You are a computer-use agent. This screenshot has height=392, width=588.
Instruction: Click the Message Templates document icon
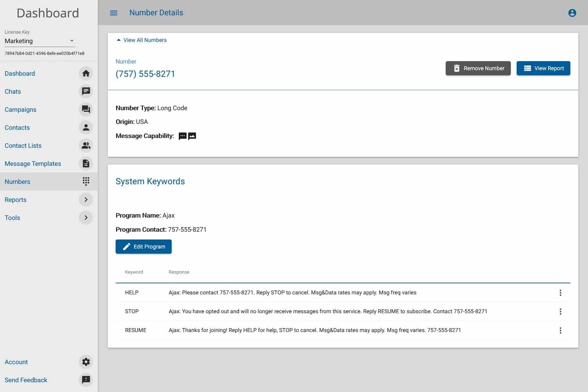pyautogui.click(x=86, y=163)
